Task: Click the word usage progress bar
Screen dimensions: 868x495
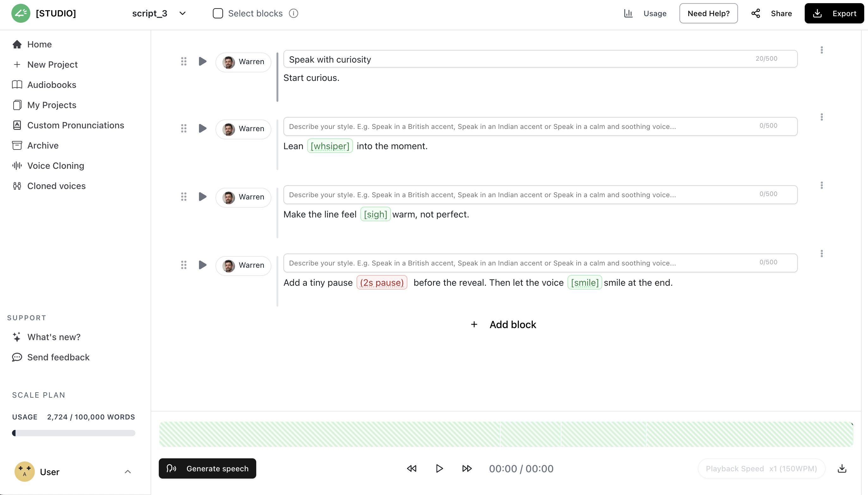Action: (73, 433)
